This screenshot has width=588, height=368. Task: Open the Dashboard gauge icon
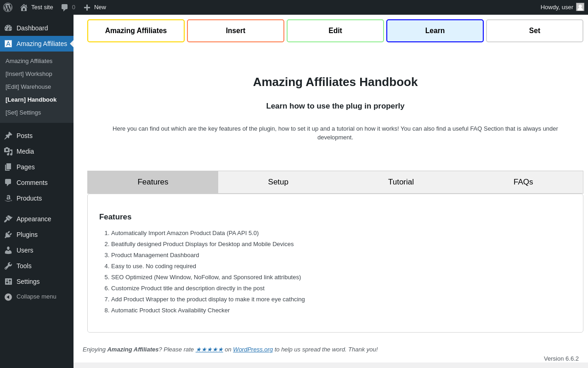(8, 28)
